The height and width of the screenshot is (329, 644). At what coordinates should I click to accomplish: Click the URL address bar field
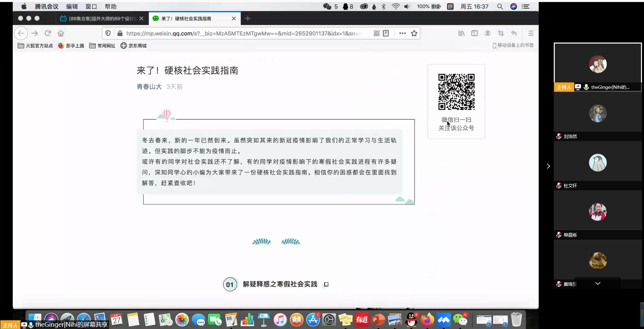(241, 33)
